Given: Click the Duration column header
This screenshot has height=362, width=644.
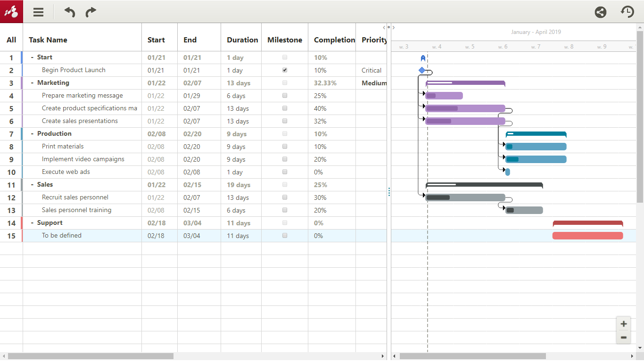Looking at the screenshot, I should point(242,40).
